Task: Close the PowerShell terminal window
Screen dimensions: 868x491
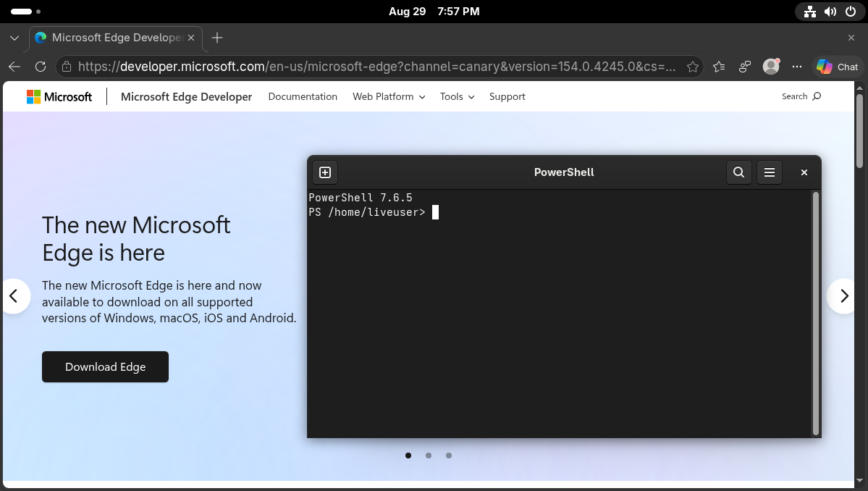Action: 804,172
